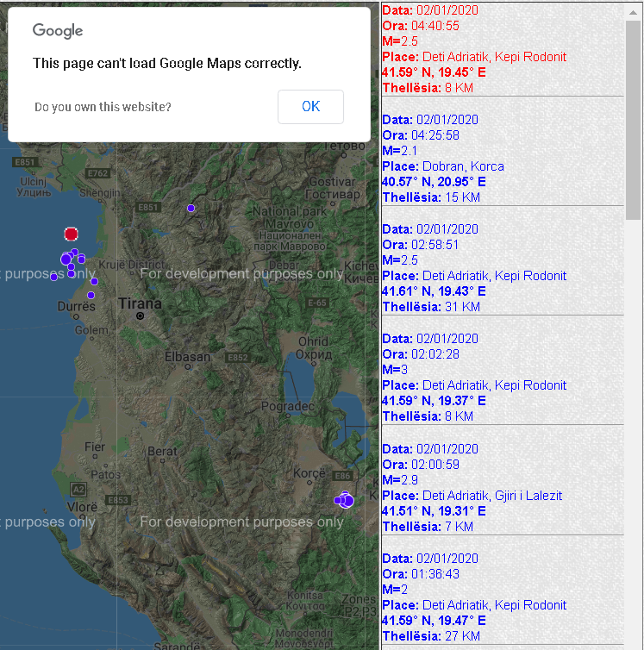The width and height of the screenshot is (644, 650).
Task: Click the "Do you own this website?" text
Action: (x=103, y=107)
